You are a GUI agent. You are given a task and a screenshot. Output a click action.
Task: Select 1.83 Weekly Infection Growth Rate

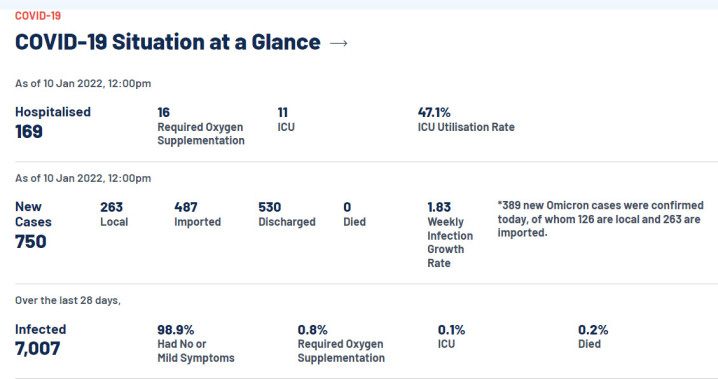[x=450, y=235]
